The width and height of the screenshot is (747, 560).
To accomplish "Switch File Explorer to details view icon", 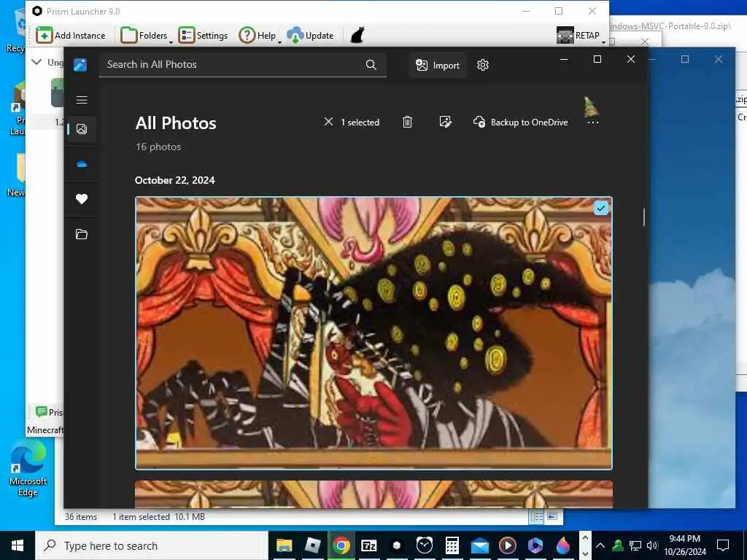I will (537, 517).
